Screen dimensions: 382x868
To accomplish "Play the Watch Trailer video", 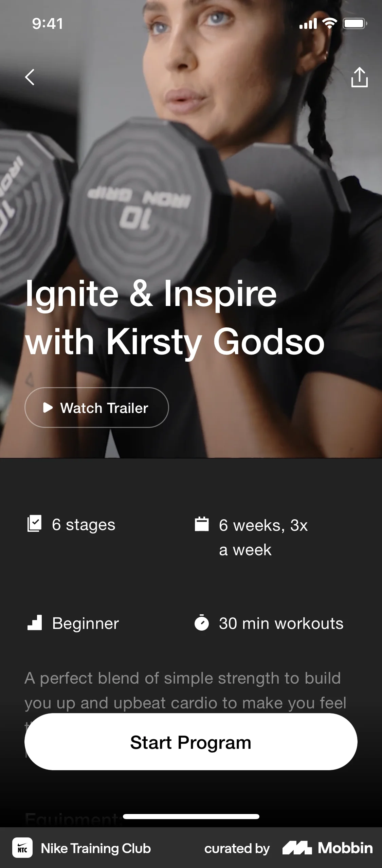I will point(97,408).
